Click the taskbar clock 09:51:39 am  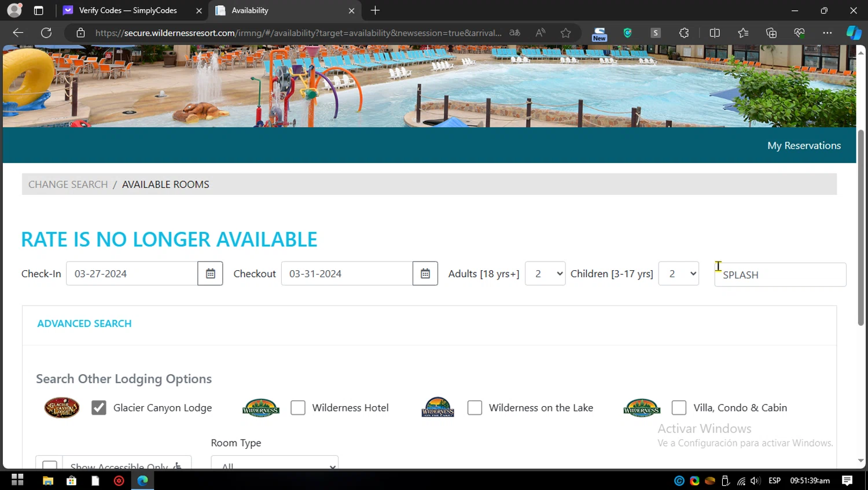coord(810,481)
